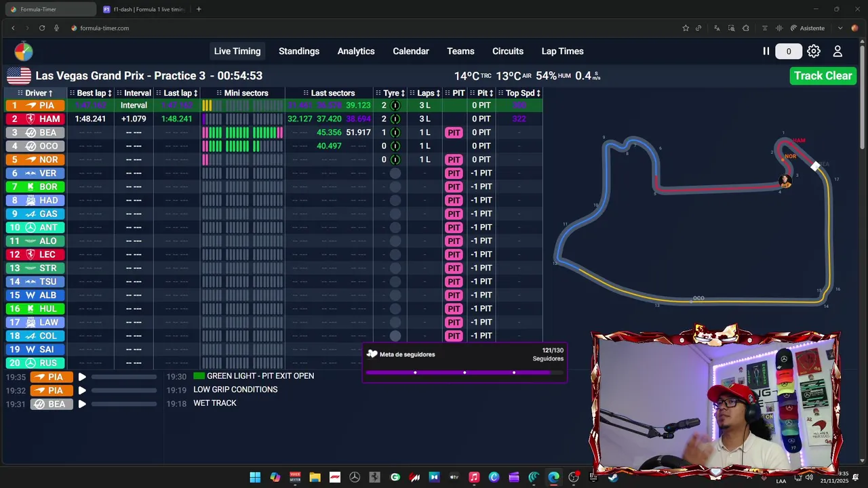This screenshot has width=868, height=488.
Task: Open the Steam icon in taskbar
Action: pyautogui.click(x=613, y=477)
